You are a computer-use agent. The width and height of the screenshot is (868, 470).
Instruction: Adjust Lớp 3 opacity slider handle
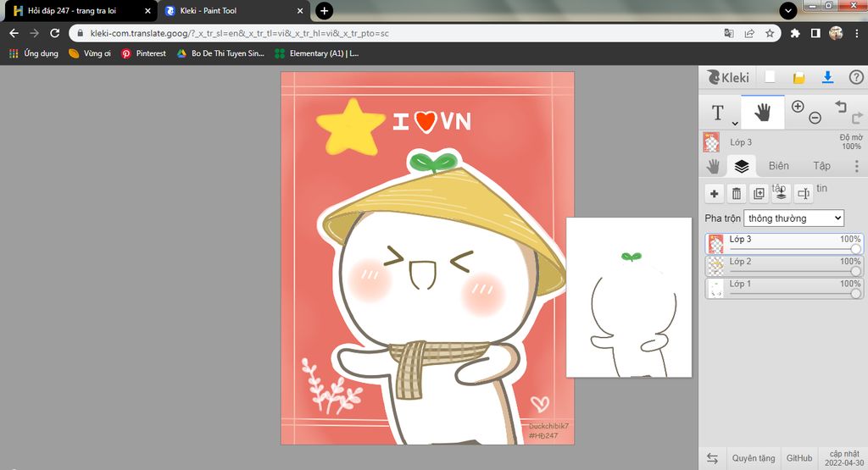point(856,249)
